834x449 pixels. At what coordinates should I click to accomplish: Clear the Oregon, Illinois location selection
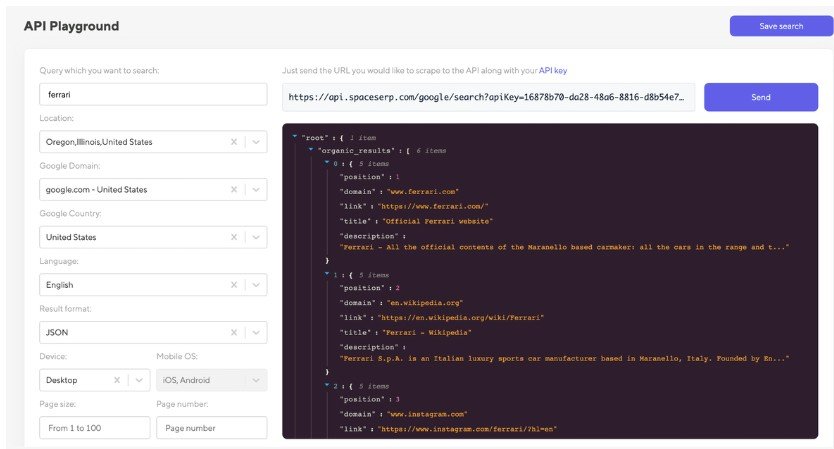pos(233,142)
